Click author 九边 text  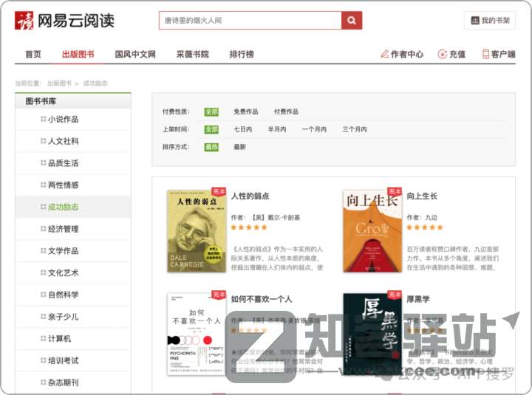[432, 218]
